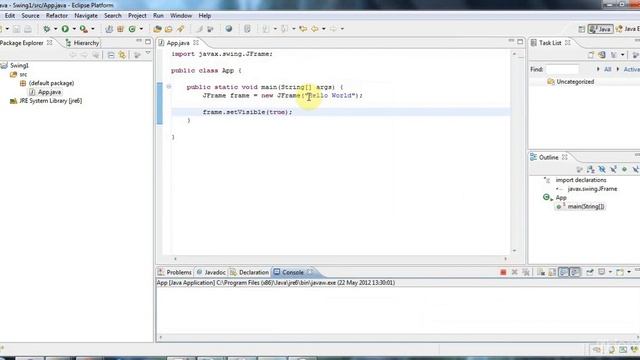Open Debug button dropdown arrow

tap(56, 29)
